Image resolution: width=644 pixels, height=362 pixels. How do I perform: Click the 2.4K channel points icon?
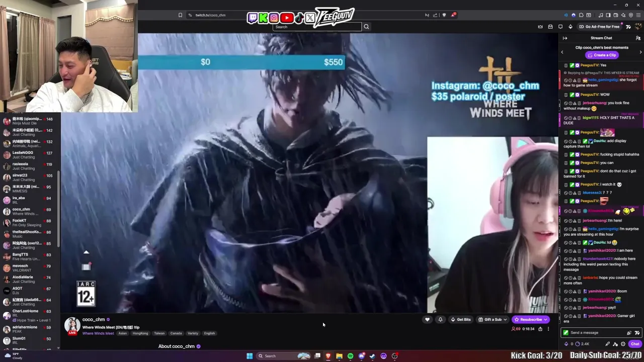pos(578,344)
